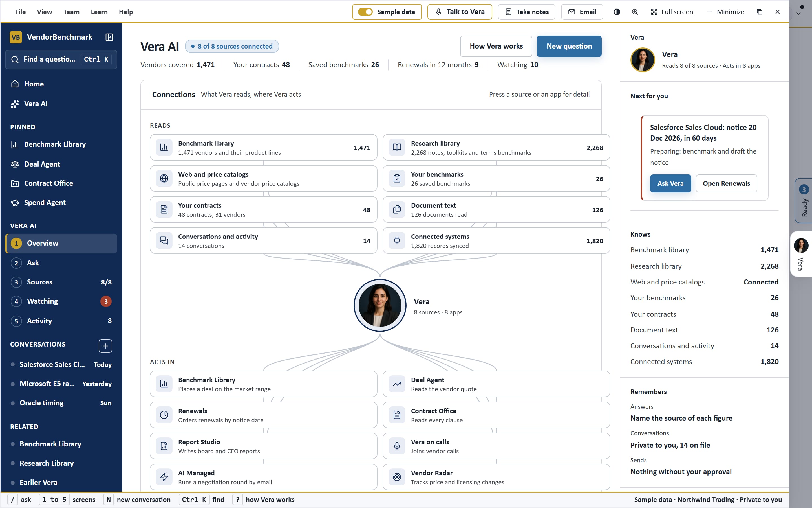Open pinned Deal Agent scales icon
Screen dimensions: 812x508
[x=61, y=164]
